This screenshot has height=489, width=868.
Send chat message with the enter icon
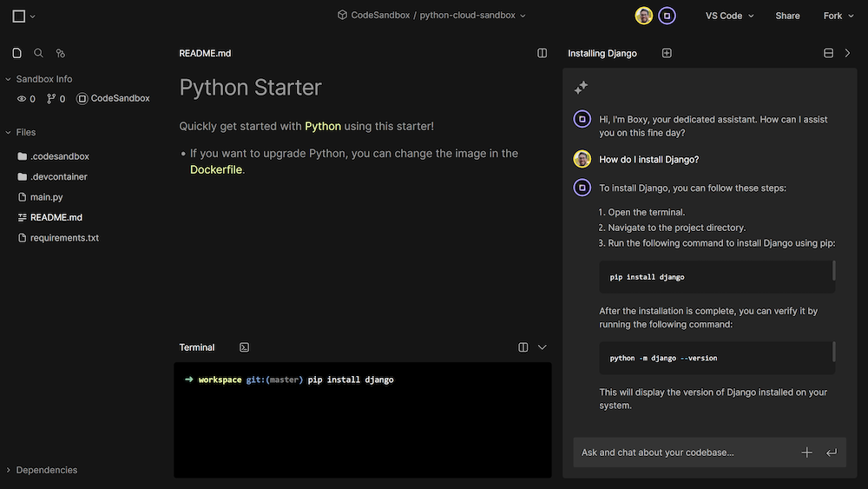(832, 453)
